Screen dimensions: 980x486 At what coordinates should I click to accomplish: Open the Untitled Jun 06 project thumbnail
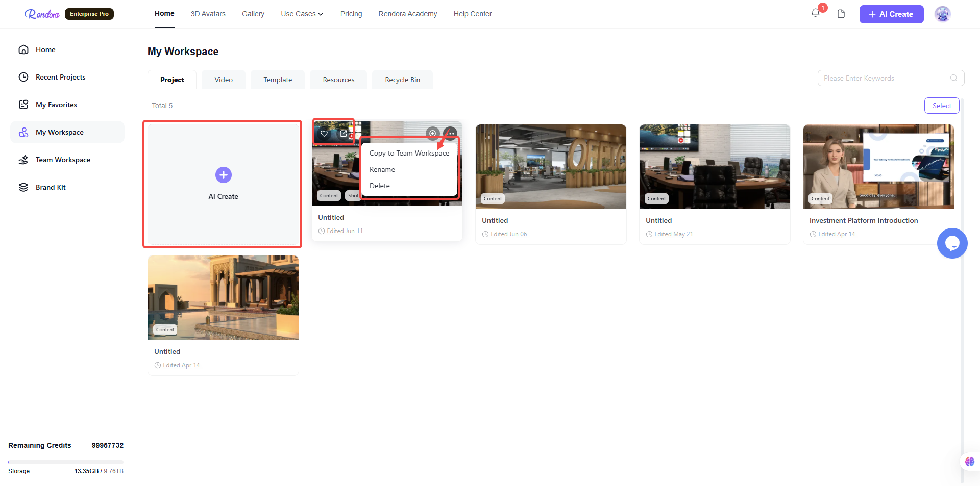551,167
